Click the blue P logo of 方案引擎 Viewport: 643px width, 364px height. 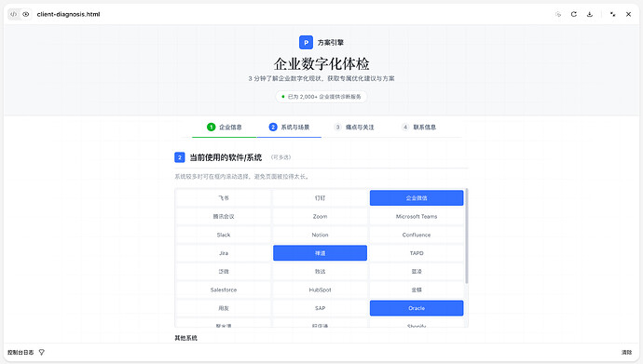[x=306, y=43]
